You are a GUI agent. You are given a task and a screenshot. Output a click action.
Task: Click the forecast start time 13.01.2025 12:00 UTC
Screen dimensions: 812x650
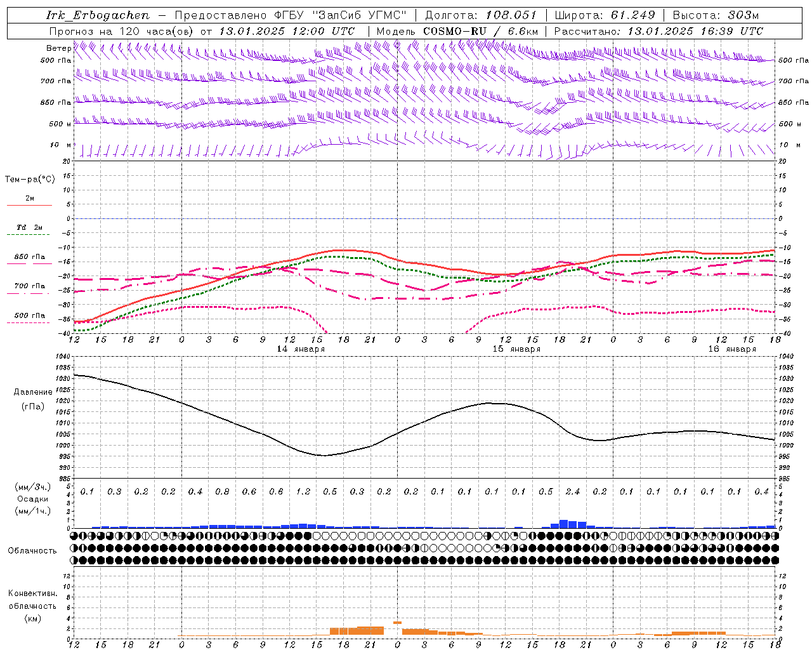coord(287,31)
